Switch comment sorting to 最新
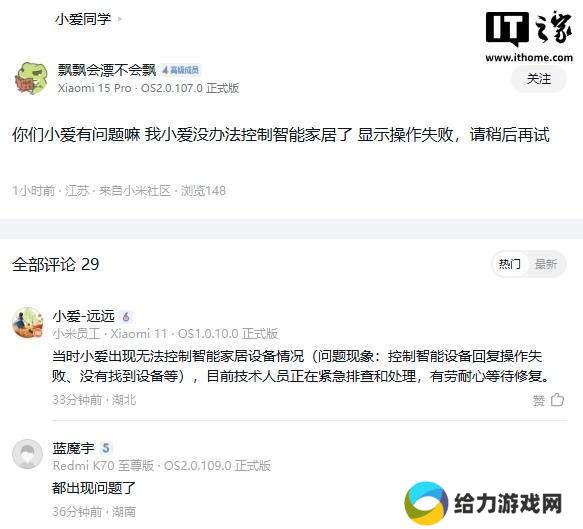583x529 pixels. pos(546,264)
